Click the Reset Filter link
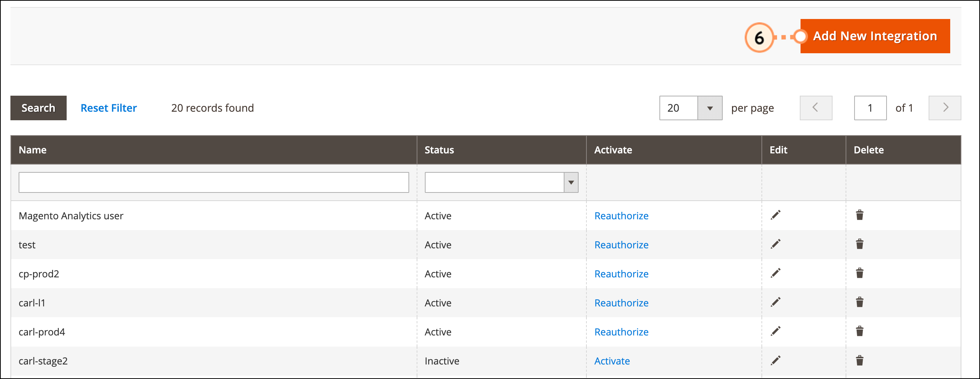This screenshot has width=980, height=379. click(x=108, y=108)
